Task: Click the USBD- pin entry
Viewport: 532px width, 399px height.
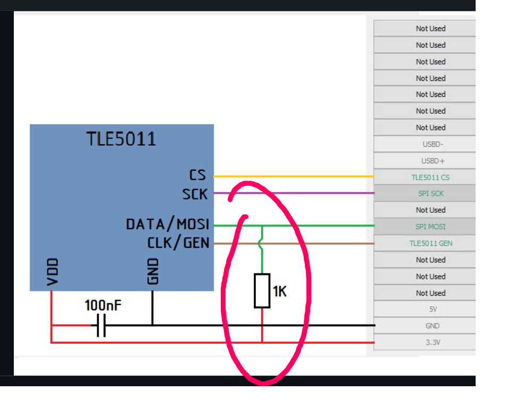Action: coord(425,144)
